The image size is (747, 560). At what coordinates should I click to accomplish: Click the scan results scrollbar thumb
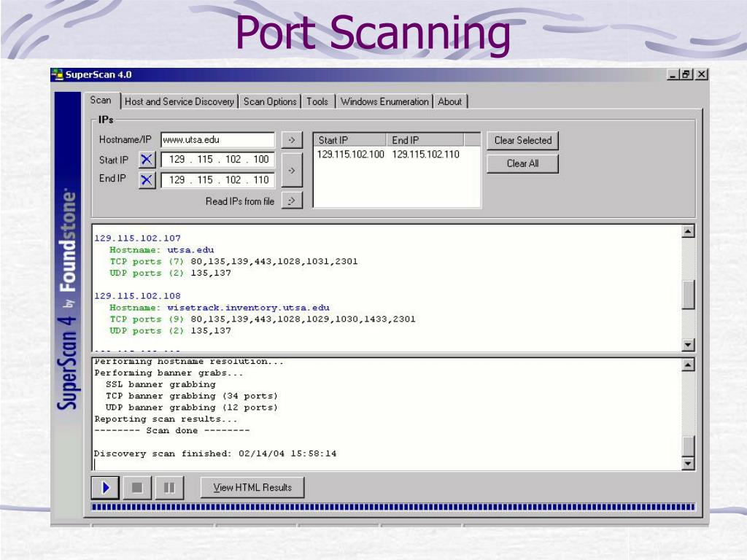coord(688,295)
